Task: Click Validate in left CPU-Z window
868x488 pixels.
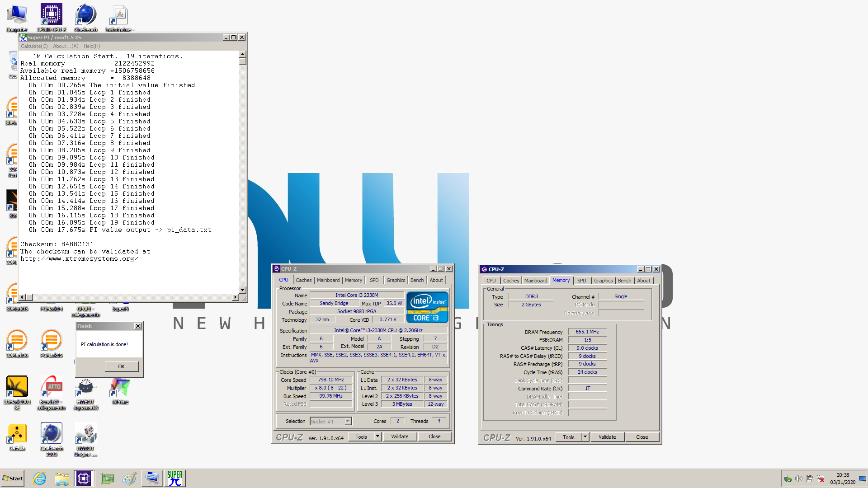Action: pyautogui.click(x=400, y=436)
